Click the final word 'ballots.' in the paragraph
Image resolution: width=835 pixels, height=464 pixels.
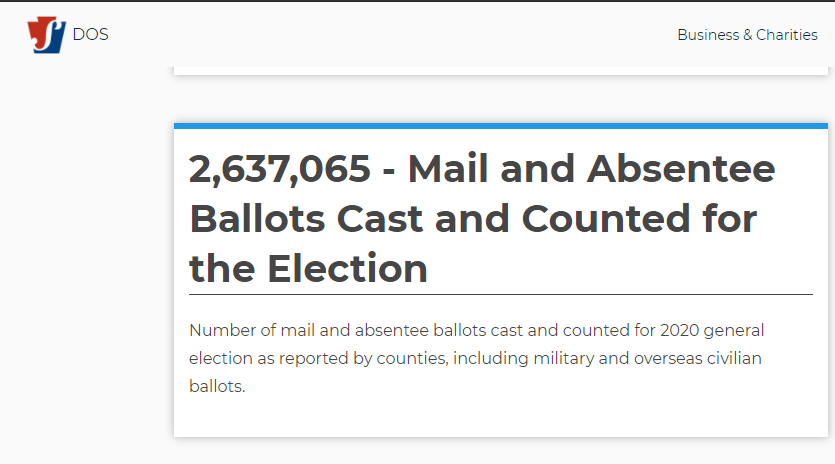coord(217,386)
